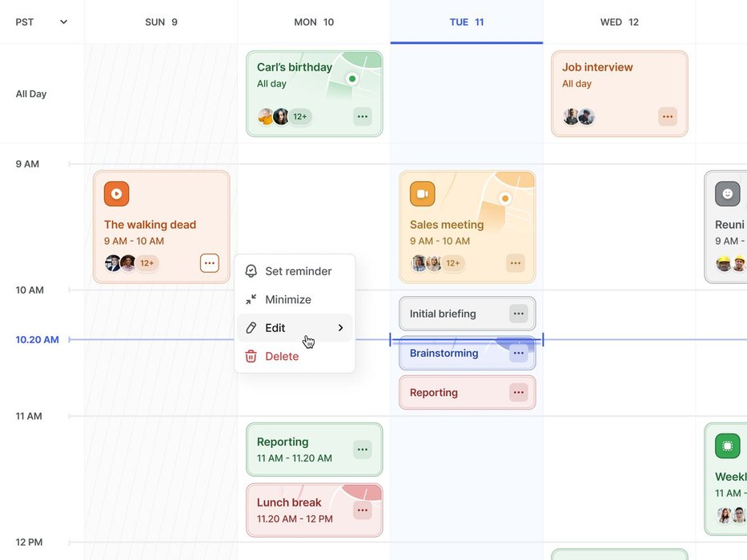This screenshot has width=747, height=560.
Task: Open the Carl's birthday event title
Action: point(295,67)
